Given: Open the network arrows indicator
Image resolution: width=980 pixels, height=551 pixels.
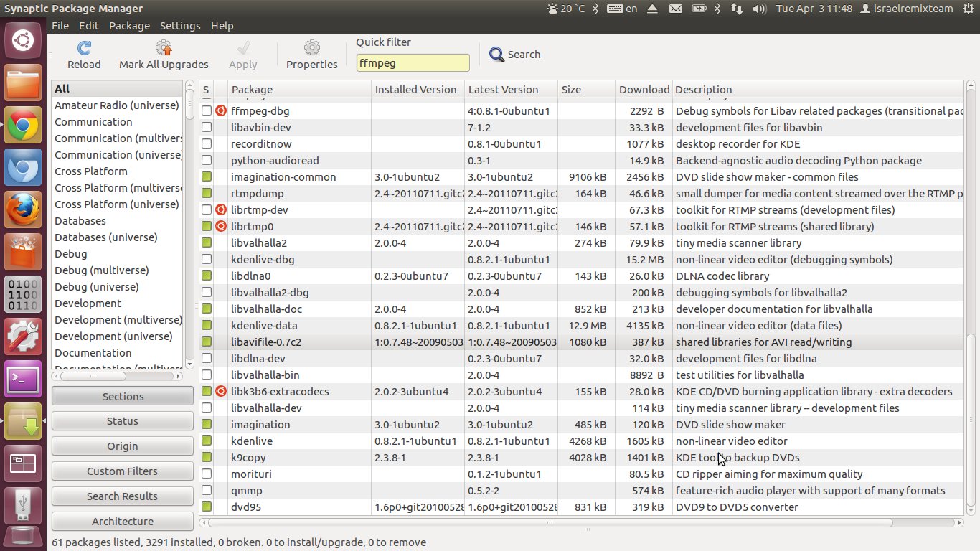Looking at the screenshot, I should pyautogui.click(x=737, y=9).
